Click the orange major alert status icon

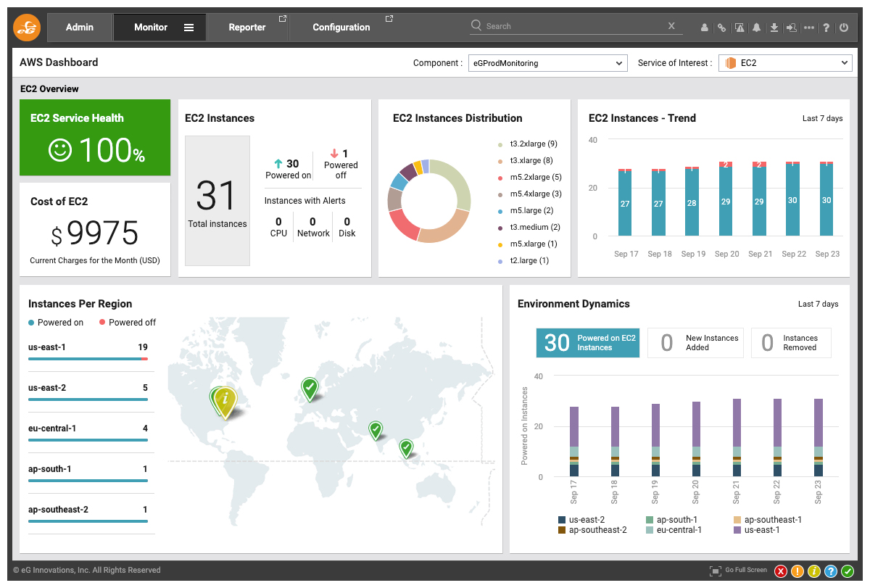[797, 571]
